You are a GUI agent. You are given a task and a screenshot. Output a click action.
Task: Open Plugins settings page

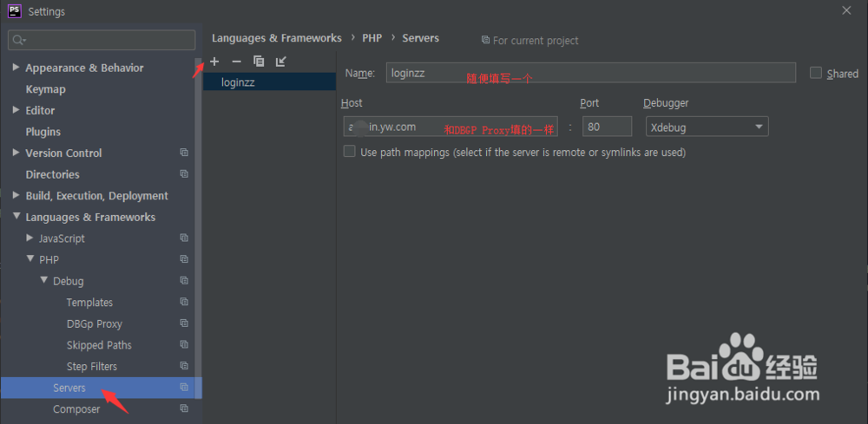(x=43, y=132)
